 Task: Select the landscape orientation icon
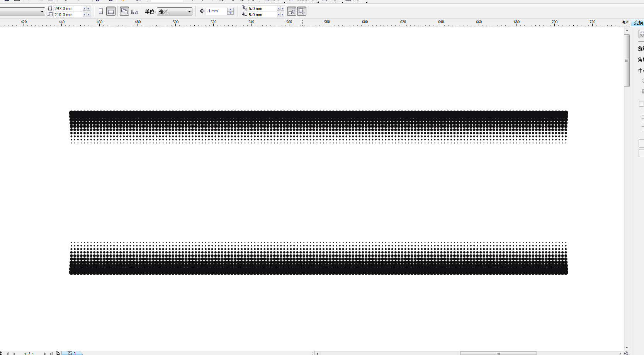111,11
